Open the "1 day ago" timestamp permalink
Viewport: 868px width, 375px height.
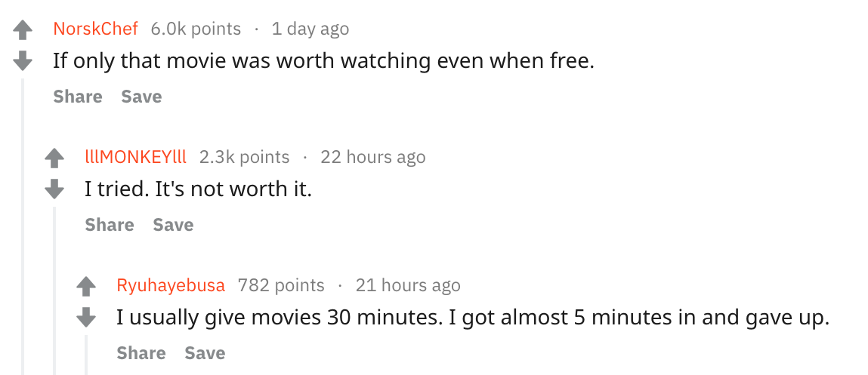point(310,29)
